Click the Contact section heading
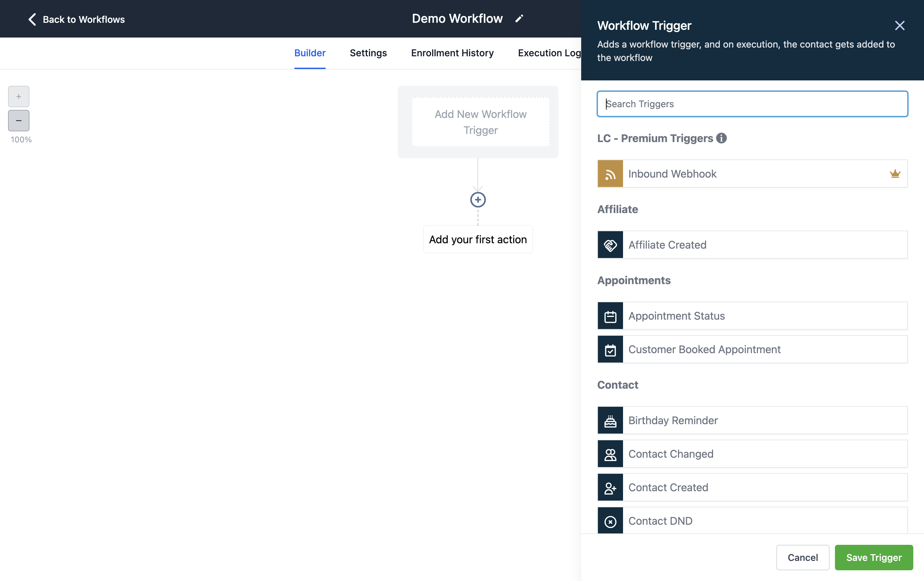 coord(617,385)
